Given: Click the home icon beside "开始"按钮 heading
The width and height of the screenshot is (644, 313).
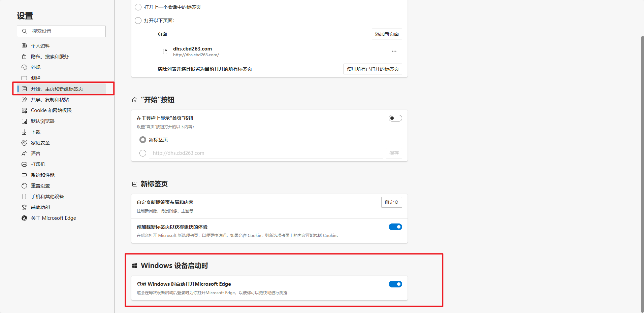Looking at the screenshot, I should (x=134, y=100).
